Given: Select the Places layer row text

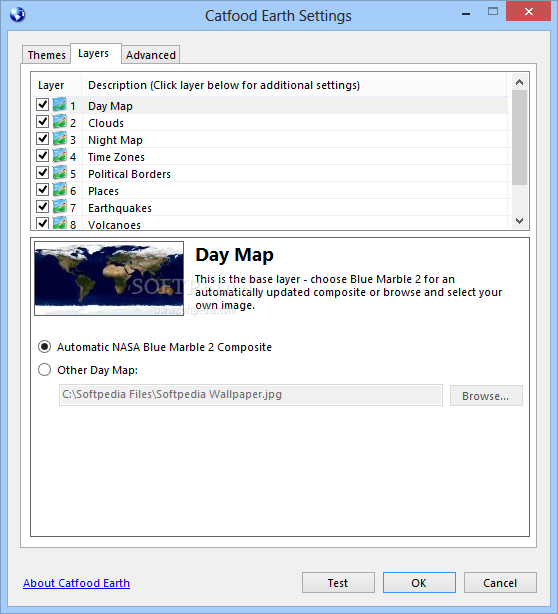Looking at the screenshot, I should click(103, 191).
